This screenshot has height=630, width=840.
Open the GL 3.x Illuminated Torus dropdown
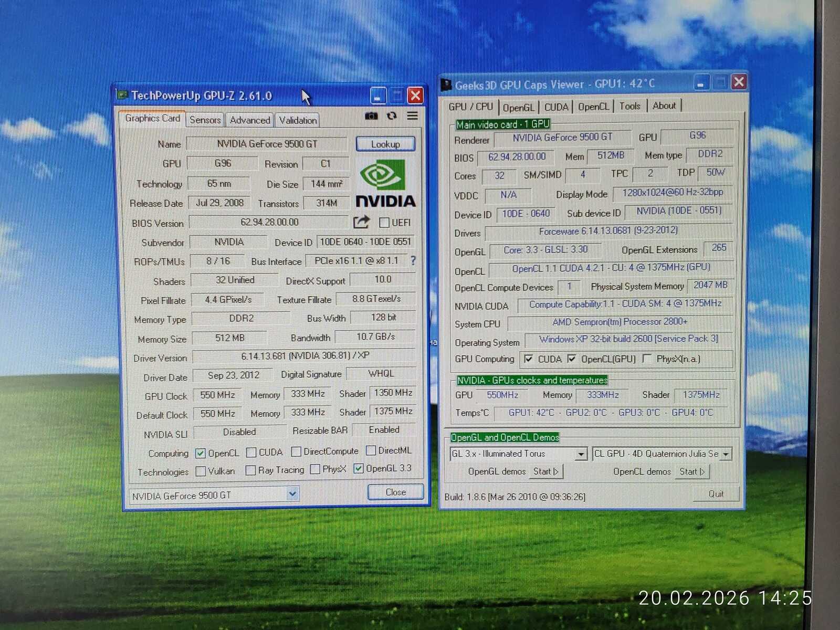pyautogui.click(x=581, y=454)
